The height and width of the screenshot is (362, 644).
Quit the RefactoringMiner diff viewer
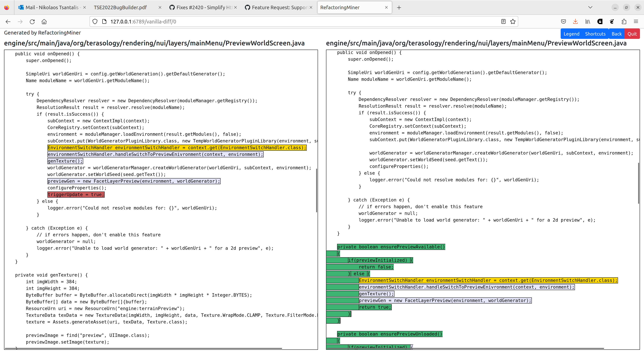(632, 34)
